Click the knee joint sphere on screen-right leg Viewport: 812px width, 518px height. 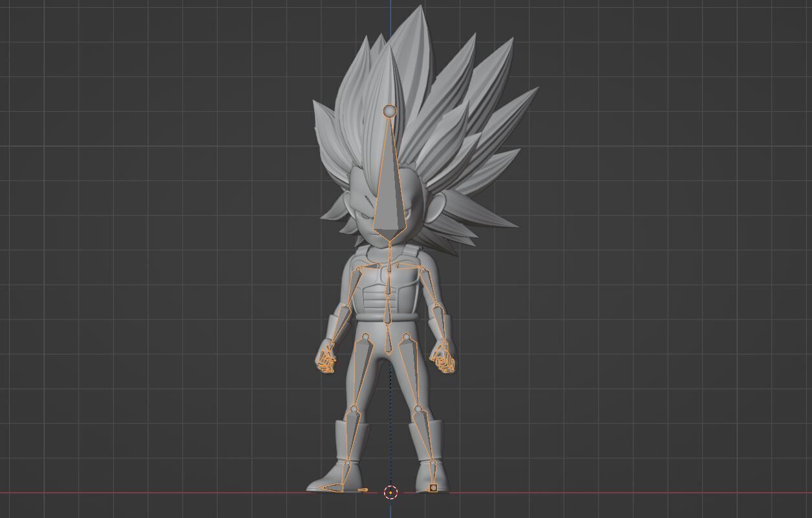point(418,409)
